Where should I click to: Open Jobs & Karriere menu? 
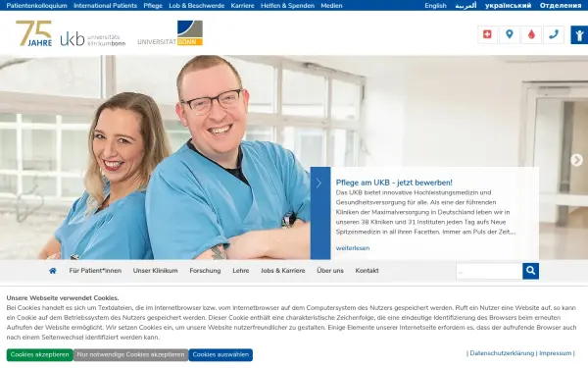coord(283,271)
